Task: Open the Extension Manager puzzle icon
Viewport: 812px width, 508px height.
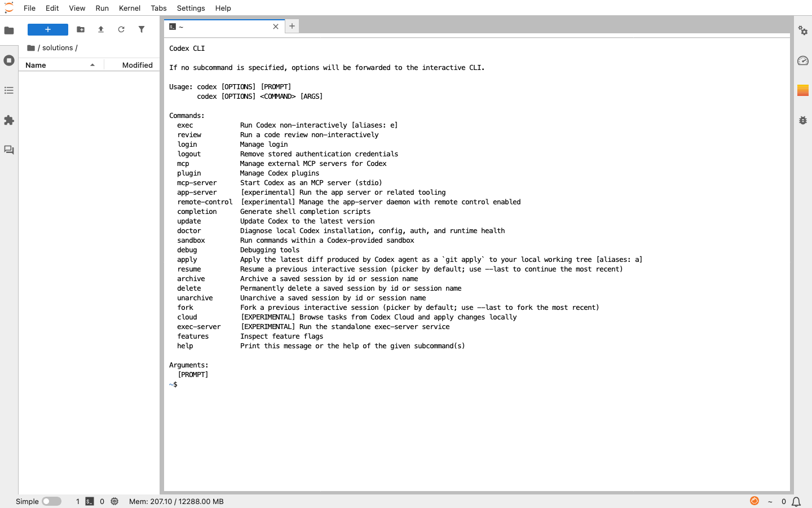Action: (x=9, y=120)
